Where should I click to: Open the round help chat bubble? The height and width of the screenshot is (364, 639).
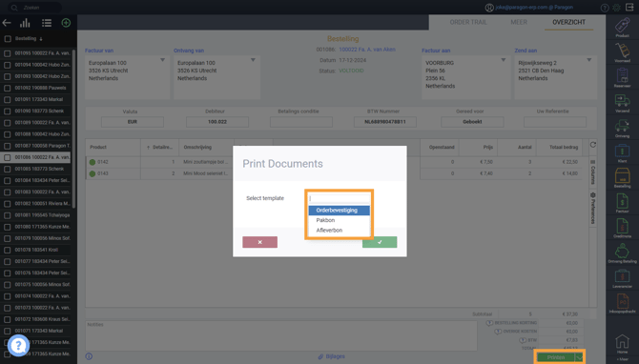[18, 345]
